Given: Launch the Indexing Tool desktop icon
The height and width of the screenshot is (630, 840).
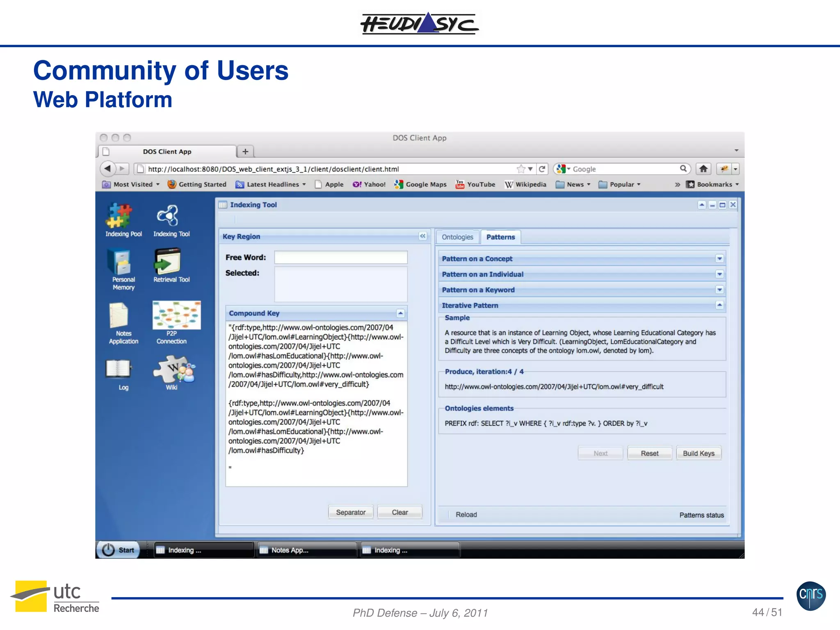Looking at the screenshot, I should click(171, 220).
